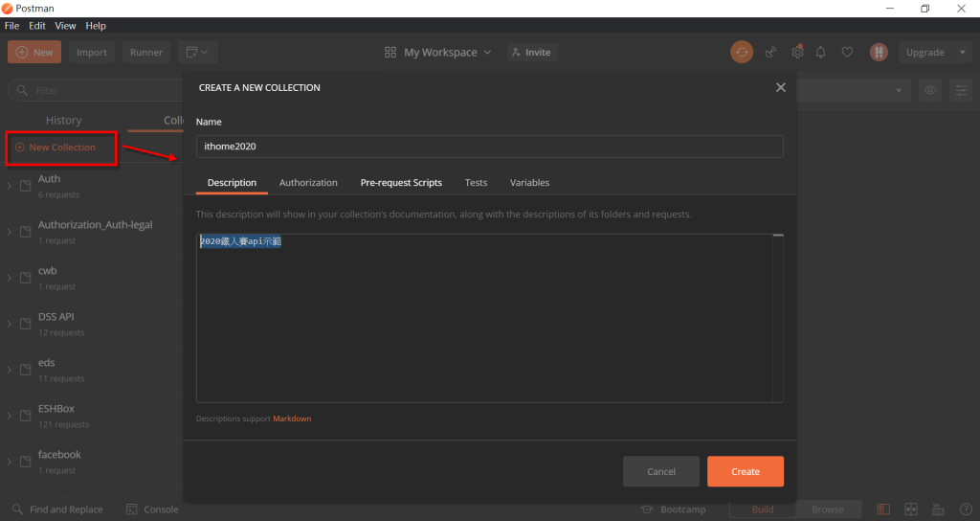This screenshot has width=980, height=521.
Task: Click the heart icon in header
Action: click(848, 53)
